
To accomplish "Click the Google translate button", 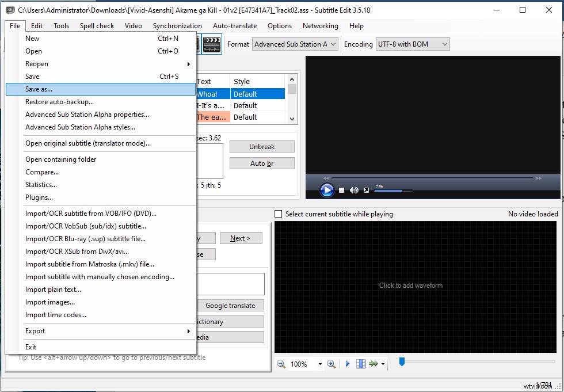I will click(230, 305).
